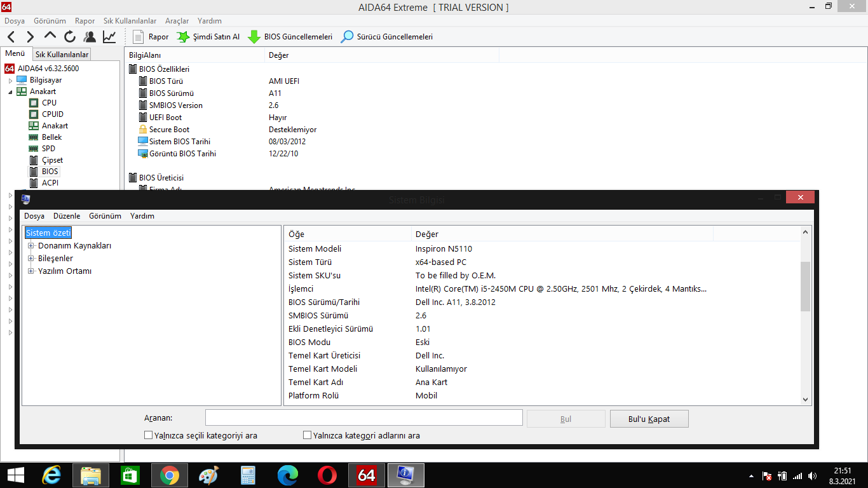Click the volume icon in the system tray
The height and width of the screenshot is (488, 868).
coord(813,476)
